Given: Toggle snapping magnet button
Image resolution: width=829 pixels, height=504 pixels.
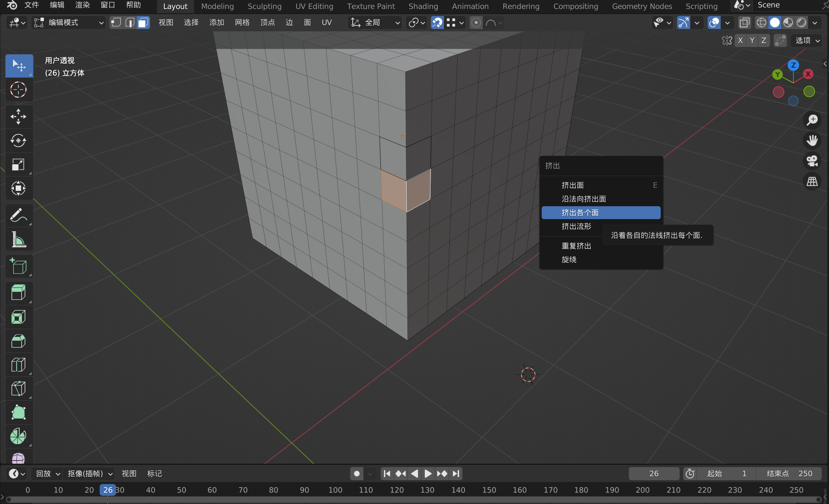Looking at the screenshot, I should click(437, 23).
